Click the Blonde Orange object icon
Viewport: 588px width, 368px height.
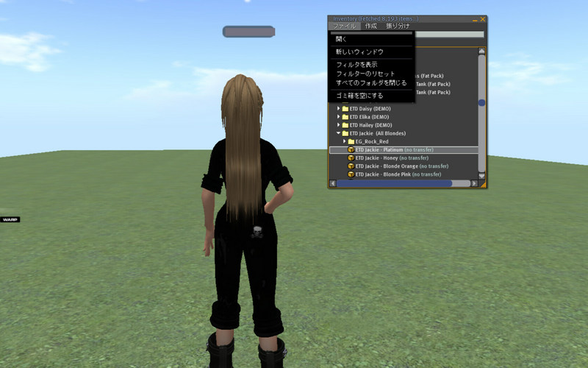[x=351, y=166]
